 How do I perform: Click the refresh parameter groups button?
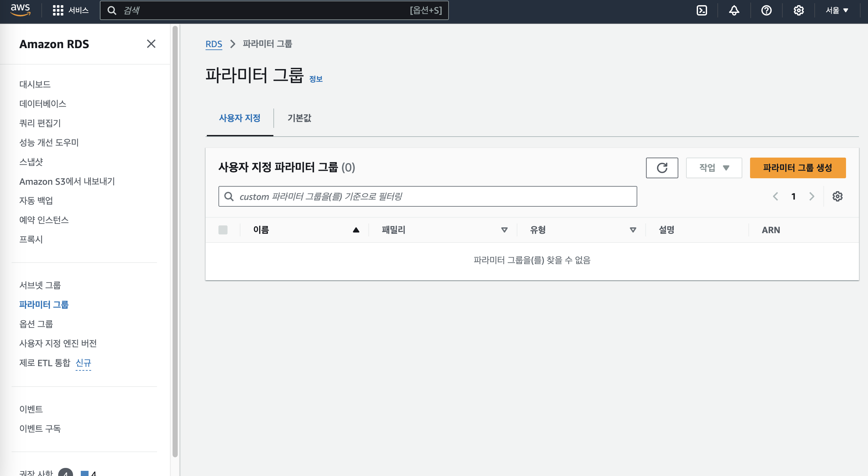pos(662,168)
